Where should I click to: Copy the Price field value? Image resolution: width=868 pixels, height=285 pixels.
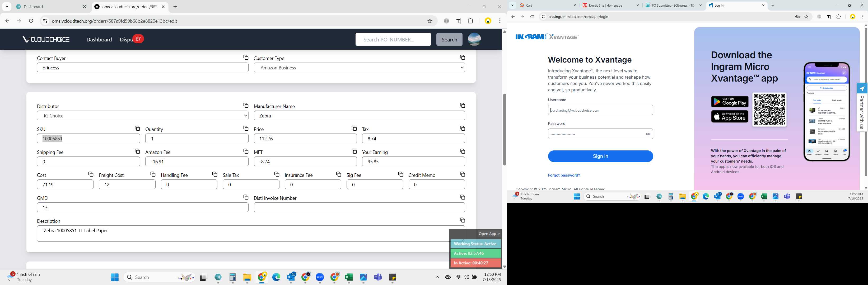click(354, 129)
